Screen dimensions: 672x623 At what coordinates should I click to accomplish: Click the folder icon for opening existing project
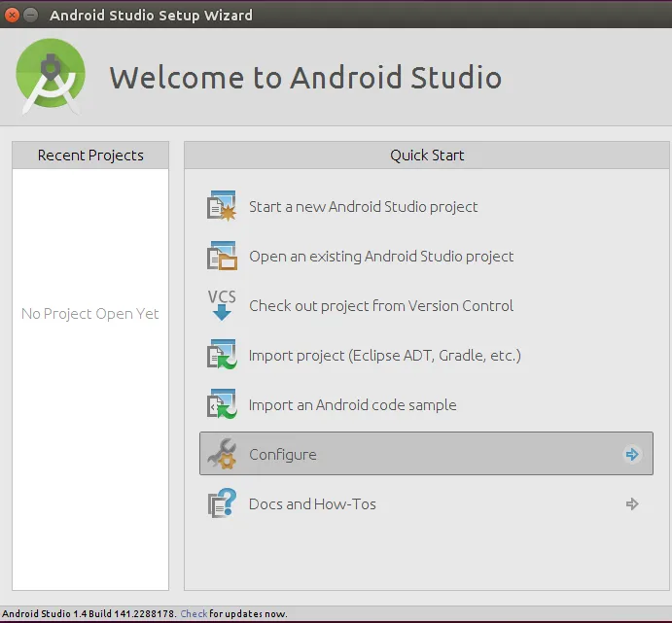pyautogui.click(x=222, y=257)
